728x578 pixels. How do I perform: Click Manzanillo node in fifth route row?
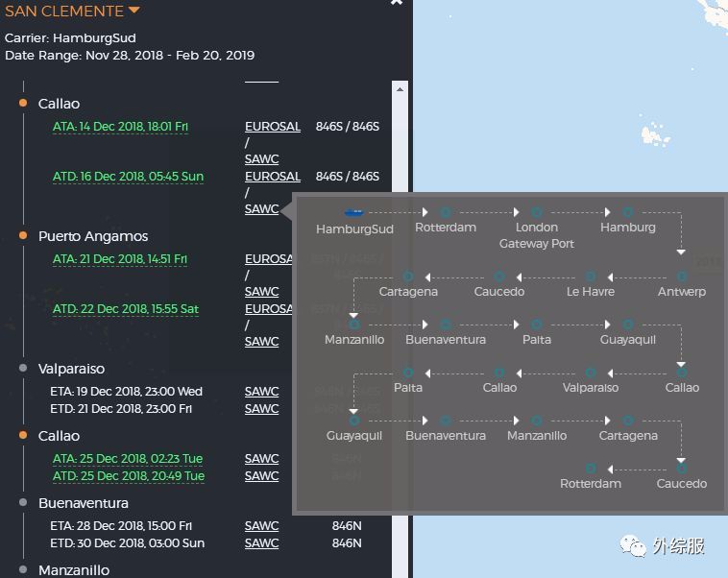(537, 421)
